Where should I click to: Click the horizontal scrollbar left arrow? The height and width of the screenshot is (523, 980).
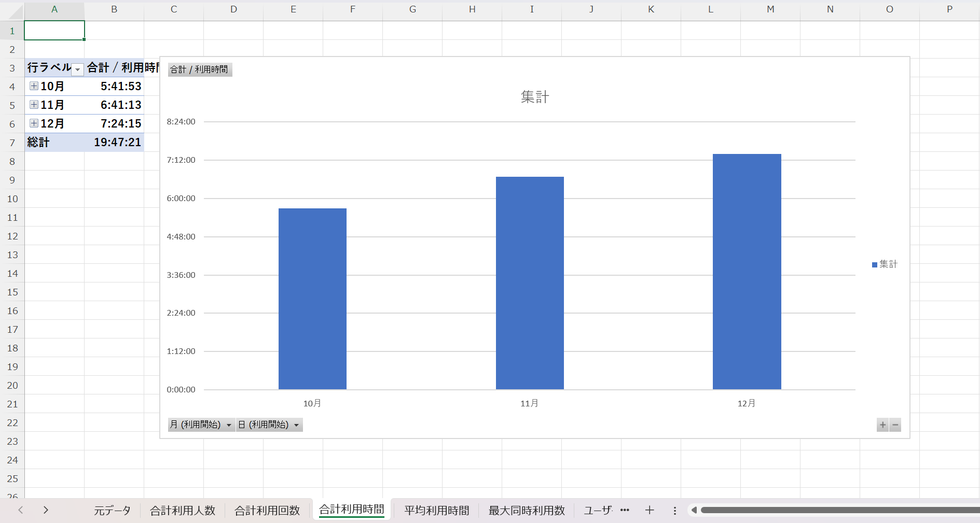pyautogui.click(x=694, y=511)
